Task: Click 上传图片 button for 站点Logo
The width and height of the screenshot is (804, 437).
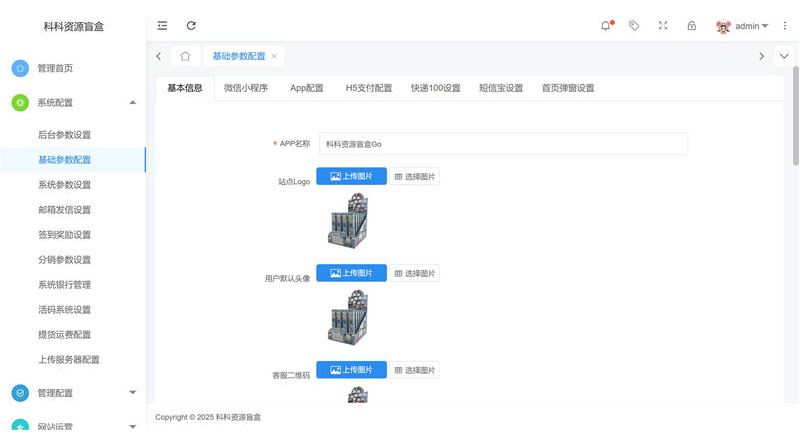Action: pyautogui.click(x=351, y=176)
